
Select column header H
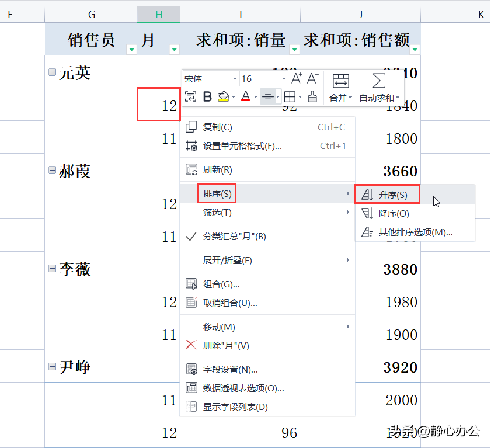point(159,15)
